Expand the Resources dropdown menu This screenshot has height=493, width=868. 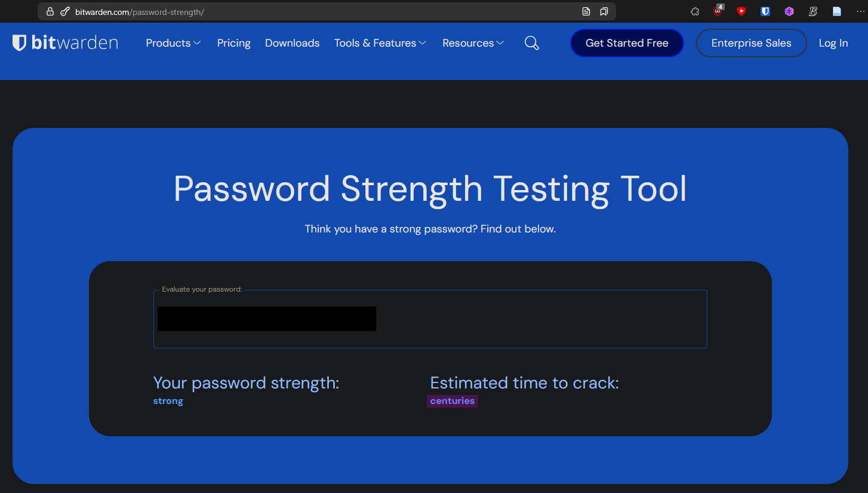[473, 43]
